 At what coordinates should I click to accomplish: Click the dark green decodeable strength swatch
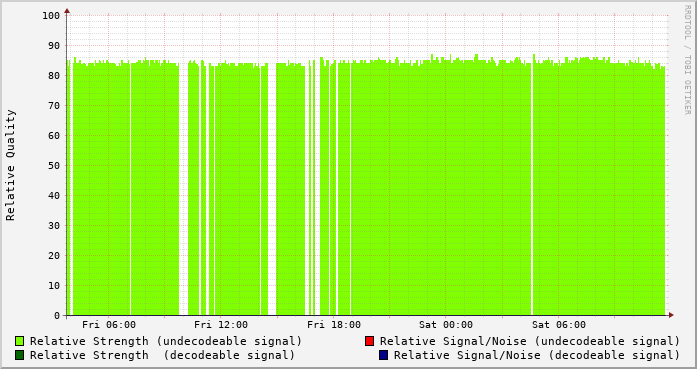pyautogui.click(x=20, y=355)
